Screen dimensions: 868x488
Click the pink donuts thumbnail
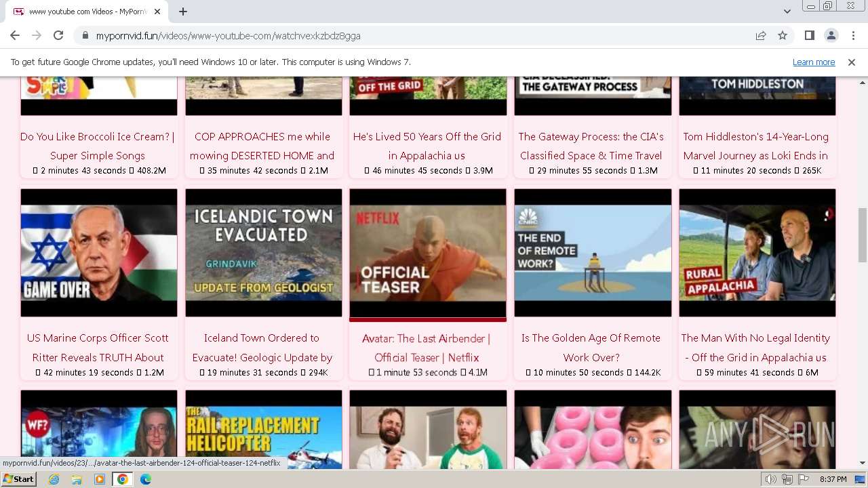[x=593, y=430]
